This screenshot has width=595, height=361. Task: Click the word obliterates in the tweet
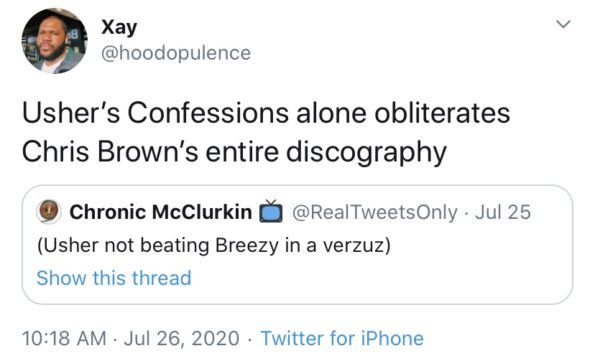pyautogui.click(x=442, y=113)
